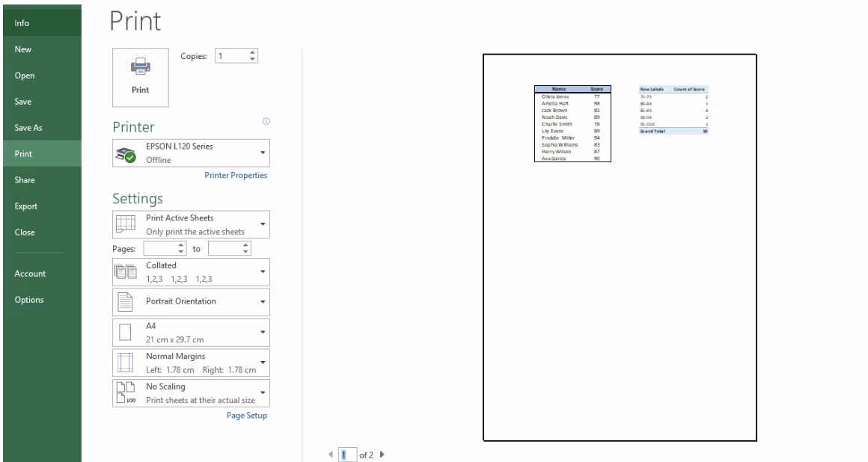Open the Page Setup dialog link
Image resolution: width=868 pixels, height=462 pixels.
(x=248, y=414)
